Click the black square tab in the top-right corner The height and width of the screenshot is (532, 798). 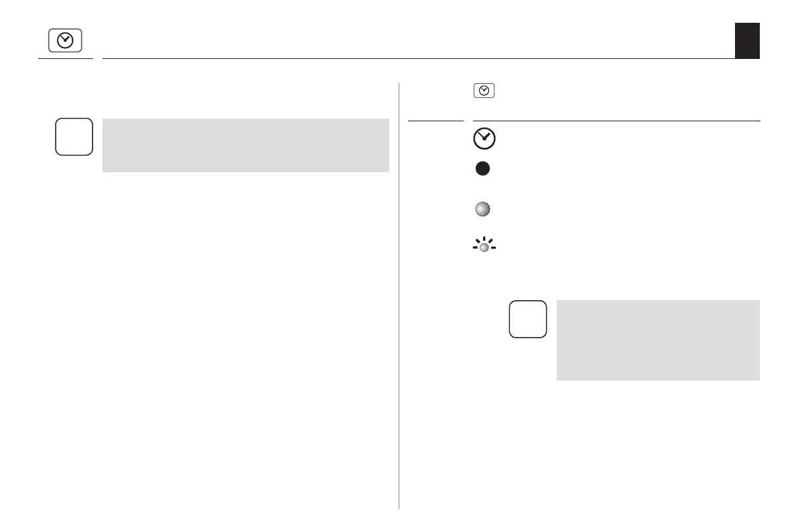[x=747, y=40]
